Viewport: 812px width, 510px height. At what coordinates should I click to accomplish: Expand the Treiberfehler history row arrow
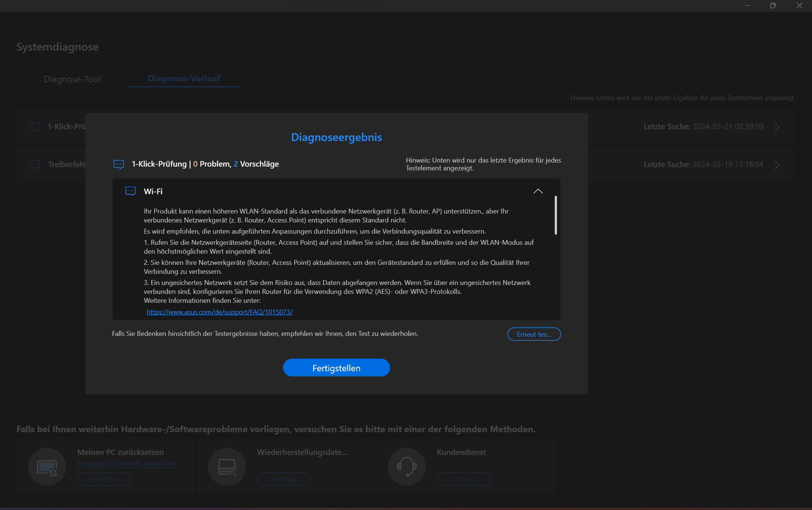point(777,165)
